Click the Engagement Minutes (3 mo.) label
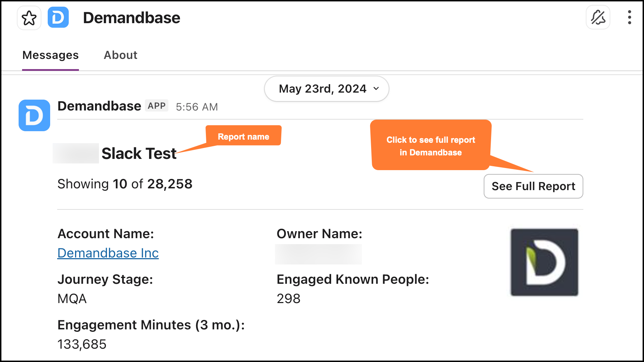 [x=151, y=325]
